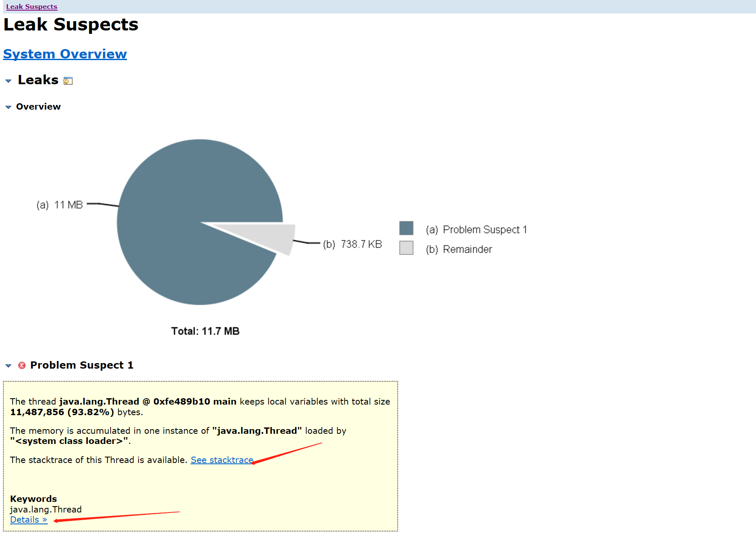This screenshot has width=756, height=540.
Task: Collapse the Overview section
Action: tap(8, 107)
